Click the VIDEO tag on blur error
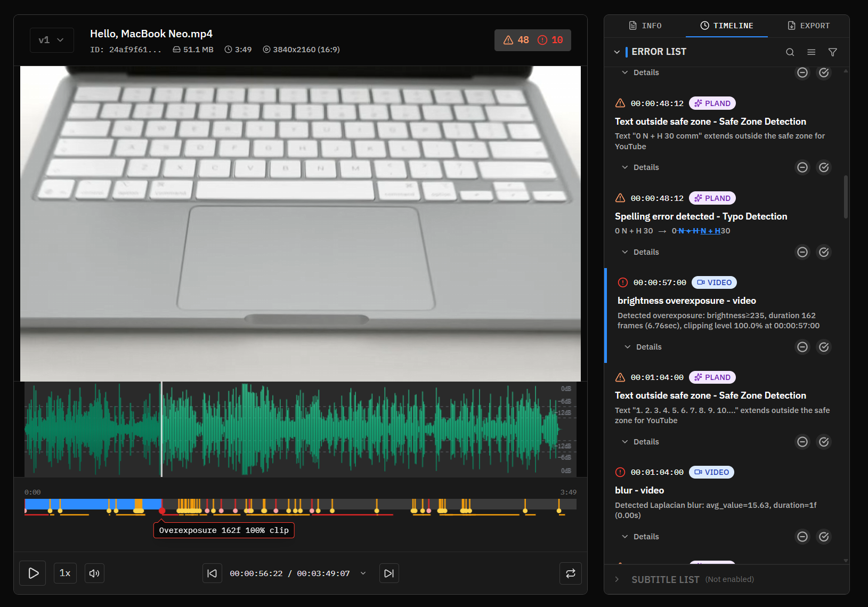This screenshot has height=607, width=868. pos(712,472)
